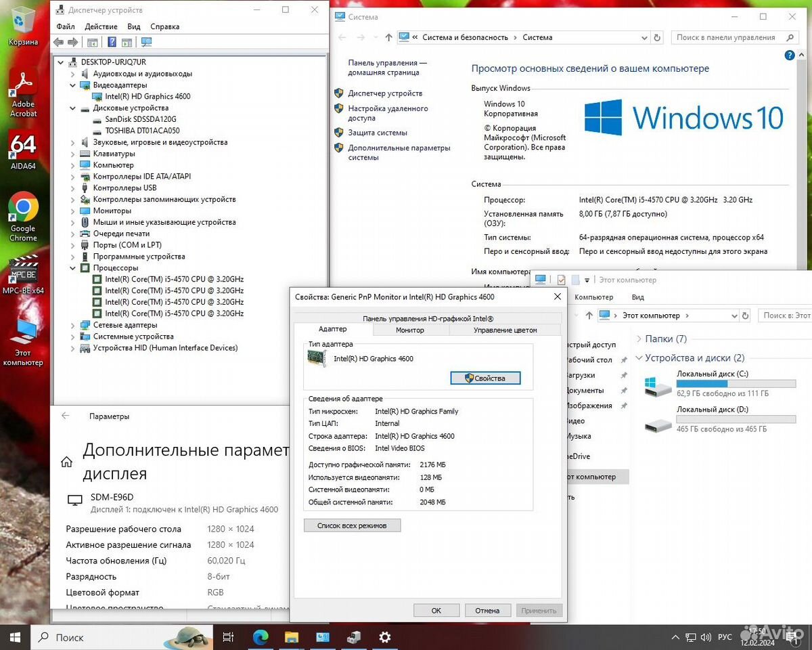812x650 pixels.
Task: Click the volume icon in system tray
Action: pyautogui.click(x=706, y=637)
